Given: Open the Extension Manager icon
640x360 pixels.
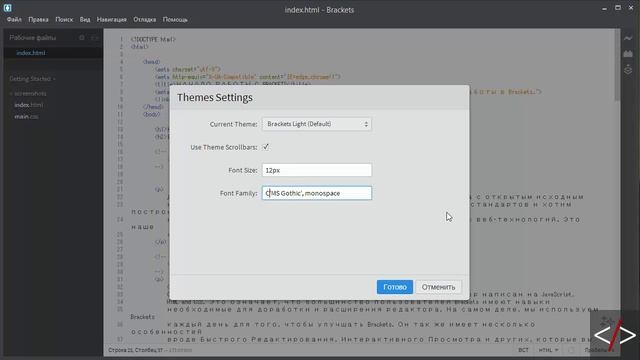Looking at the screenshot, I should 628,54.
